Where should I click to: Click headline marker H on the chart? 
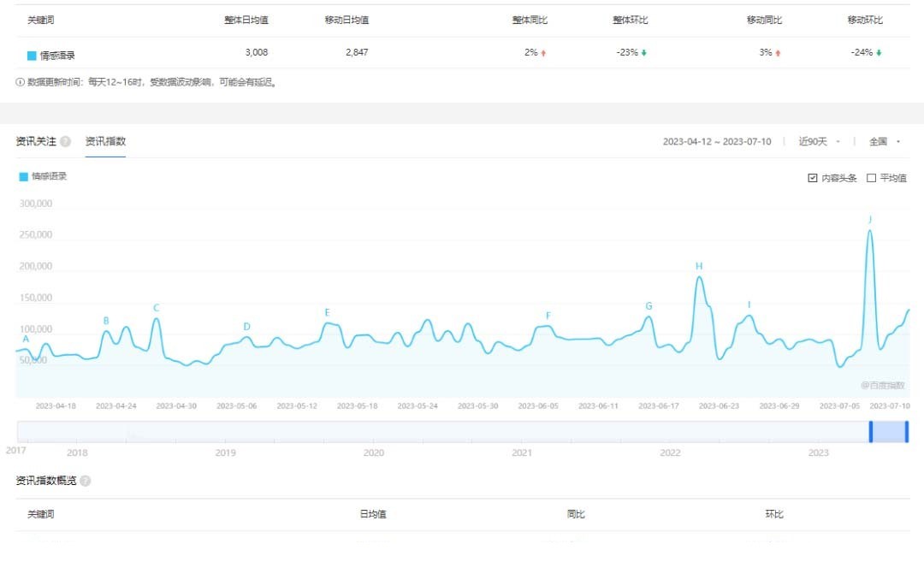pyautogui.click(x=699, y=266)
